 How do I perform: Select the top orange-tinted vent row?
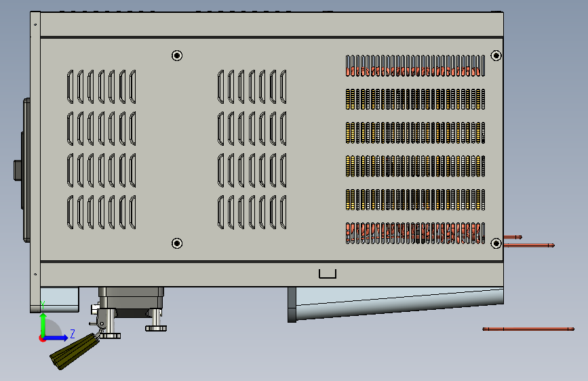pos(415,66)
